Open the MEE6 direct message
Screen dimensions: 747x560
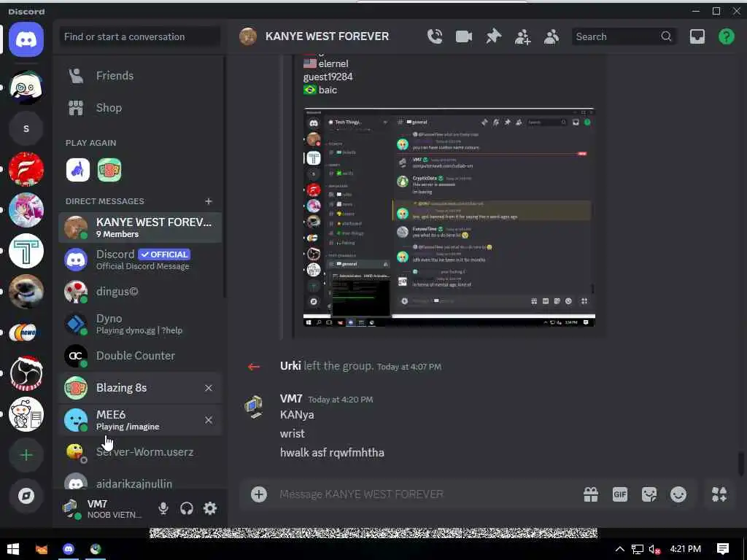(x=141, y=420)
